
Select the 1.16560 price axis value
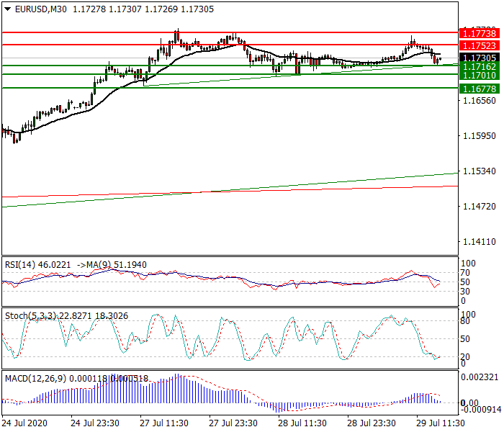(480, 101)
